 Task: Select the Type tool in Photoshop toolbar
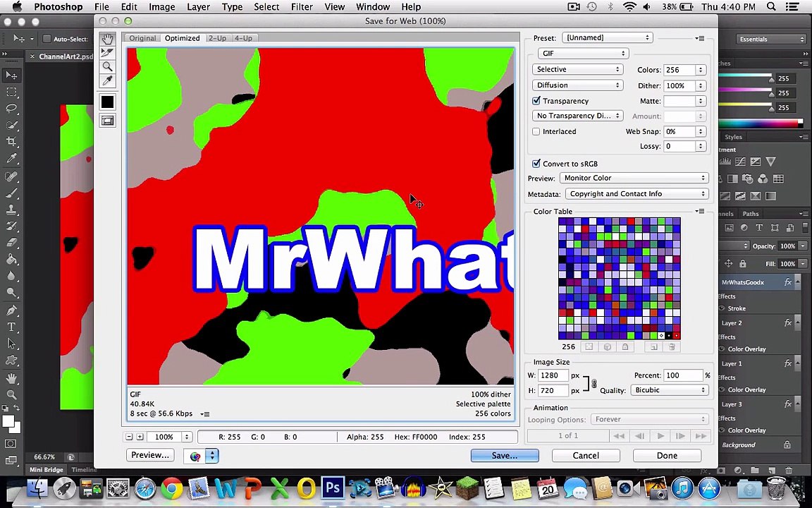pyautogui.click(x=11, y=327)
